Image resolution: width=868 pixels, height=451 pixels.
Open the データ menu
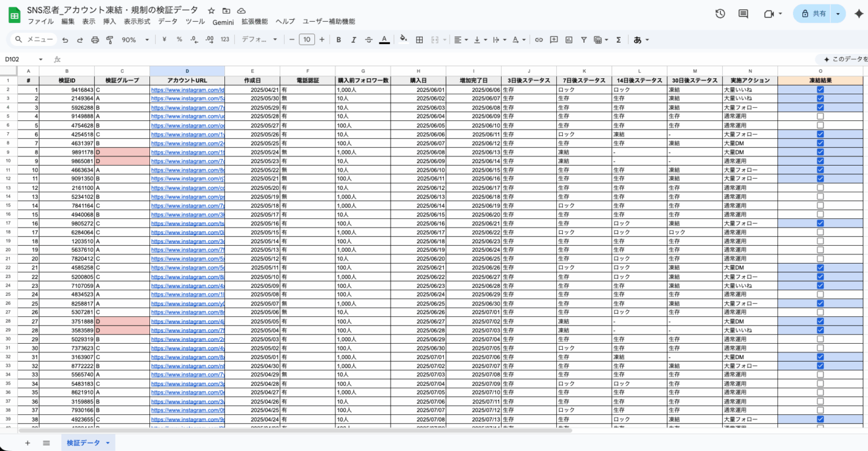pos(167,21)
